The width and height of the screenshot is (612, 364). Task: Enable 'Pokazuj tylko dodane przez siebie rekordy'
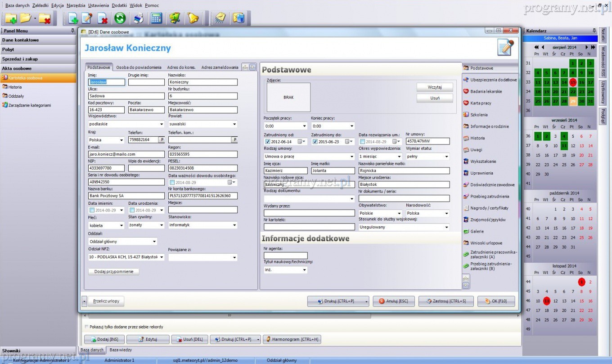87,327
